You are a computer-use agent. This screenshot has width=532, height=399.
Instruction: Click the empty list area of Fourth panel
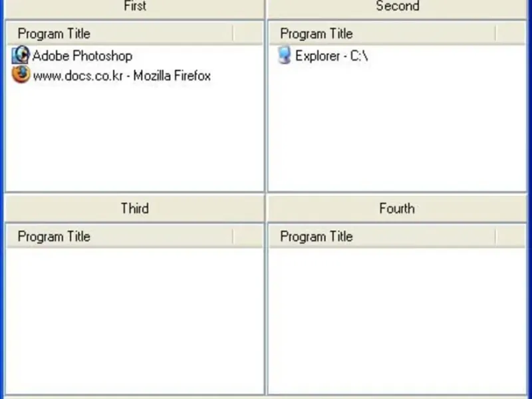(x=396, y=319)
